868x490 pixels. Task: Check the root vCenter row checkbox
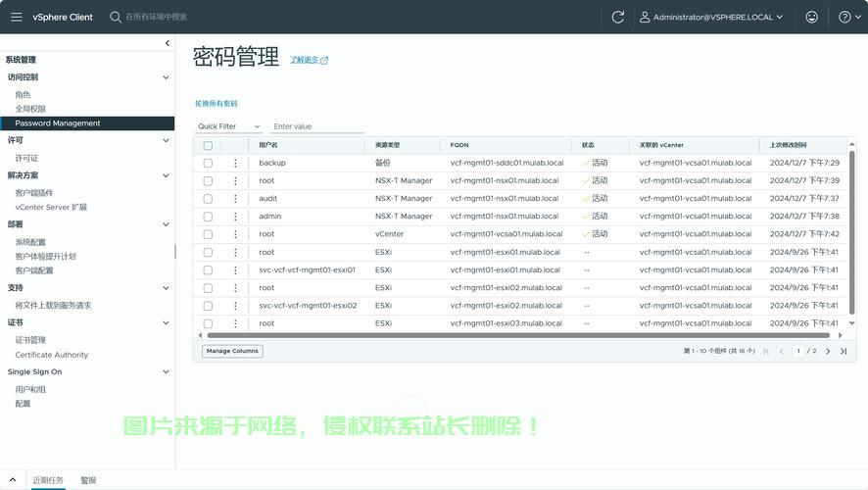pos(208,234)
